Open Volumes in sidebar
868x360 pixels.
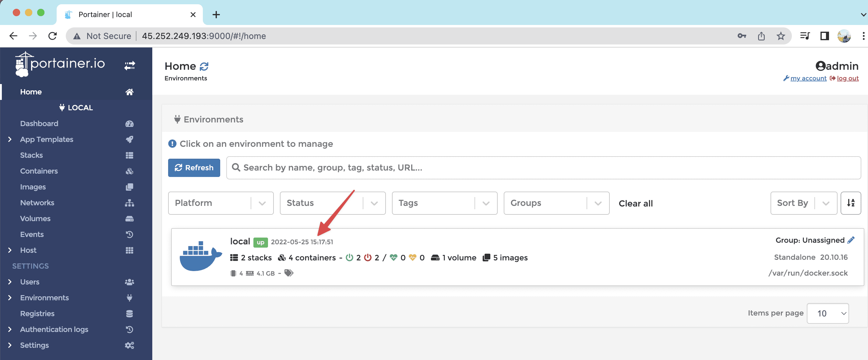(35, 218)
